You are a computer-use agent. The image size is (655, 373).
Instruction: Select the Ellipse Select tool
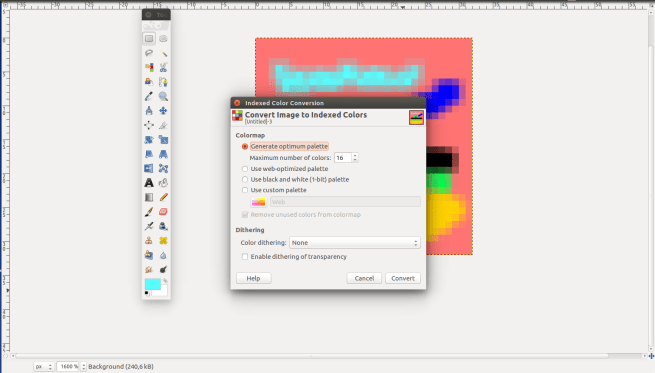coord(163,38)
